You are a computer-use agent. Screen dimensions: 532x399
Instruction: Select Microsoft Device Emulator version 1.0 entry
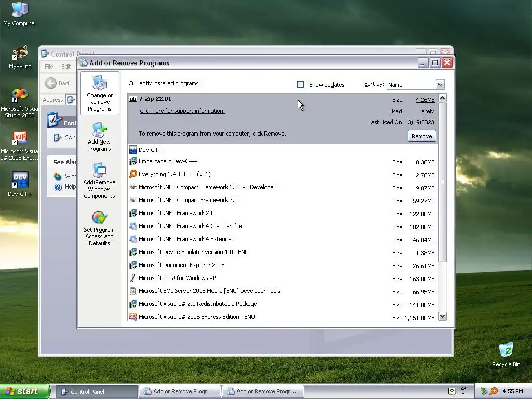click(x=283, y=252)
